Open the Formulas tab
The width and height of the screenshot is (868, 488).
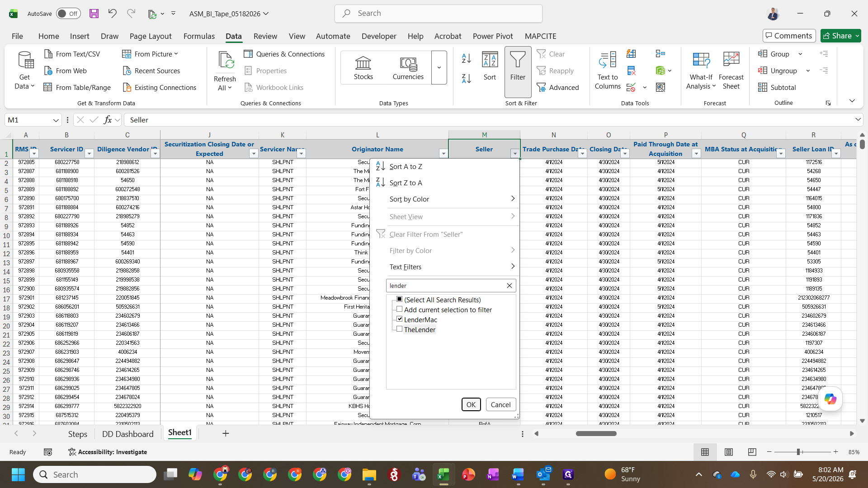tap(199, 36)
